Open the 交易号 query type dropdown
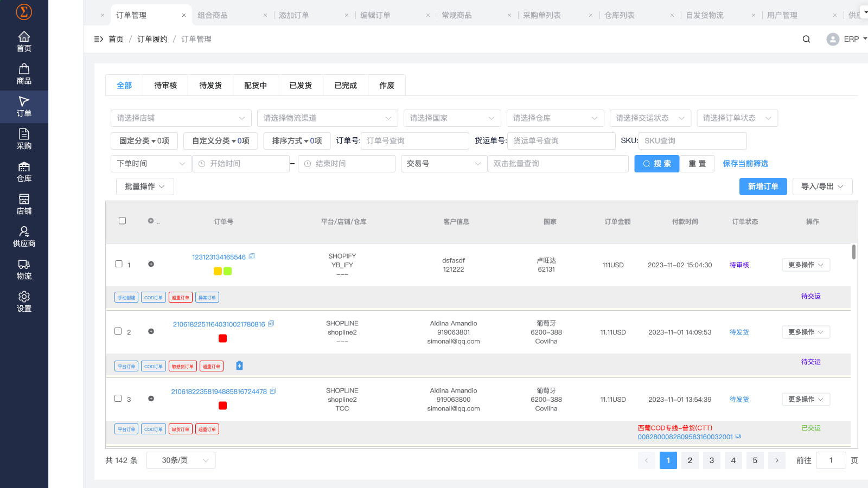Image resolution: width=868 pixels, height=488 pixels. (444, 164)
